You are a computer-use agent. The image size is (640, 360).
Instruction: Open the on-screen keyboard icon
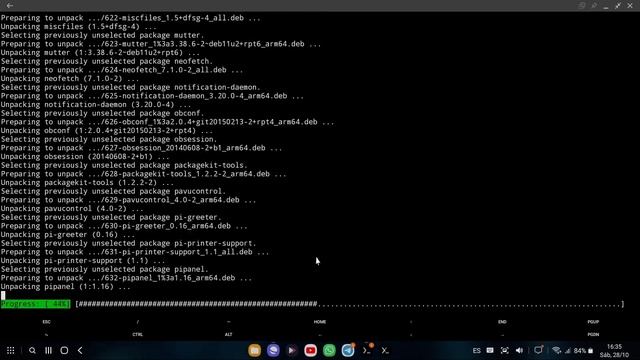490,350
